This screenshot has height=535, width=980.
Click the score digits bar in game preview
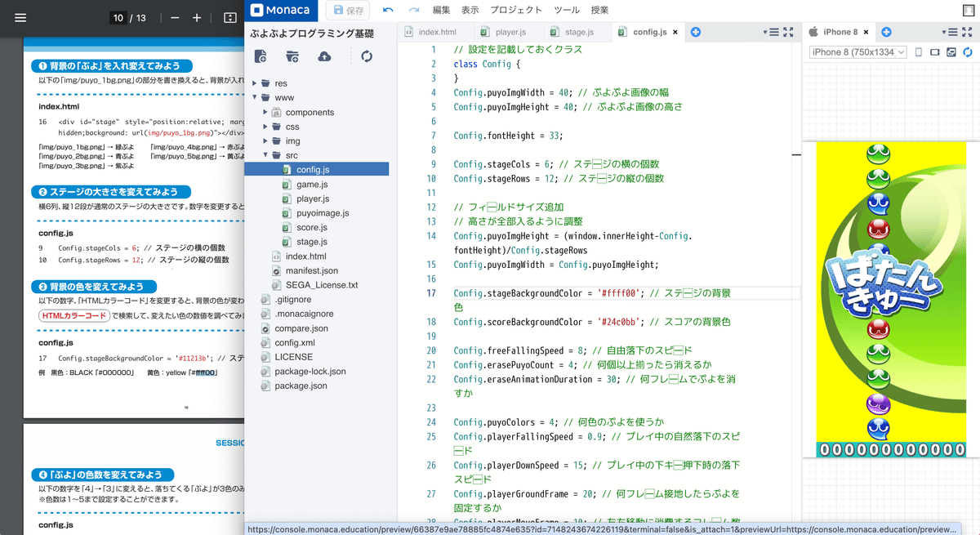[891, 449]
